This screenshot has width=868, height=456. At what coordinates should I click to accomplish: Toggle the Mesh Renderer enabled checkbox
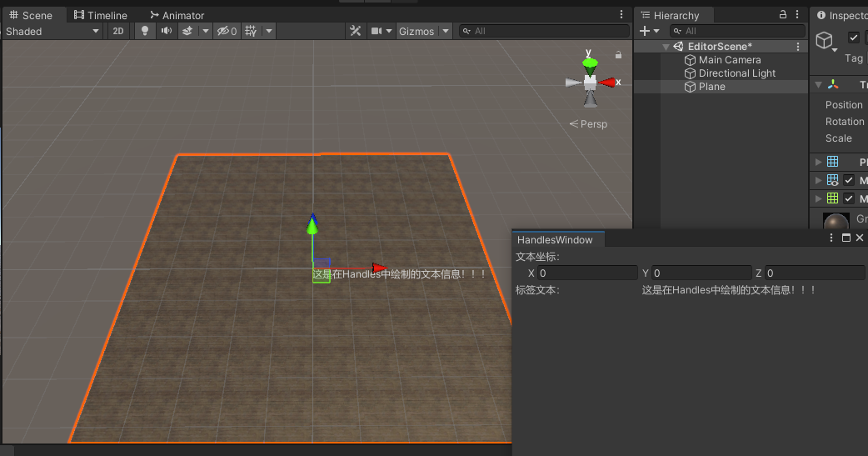(x=849, y=180)
